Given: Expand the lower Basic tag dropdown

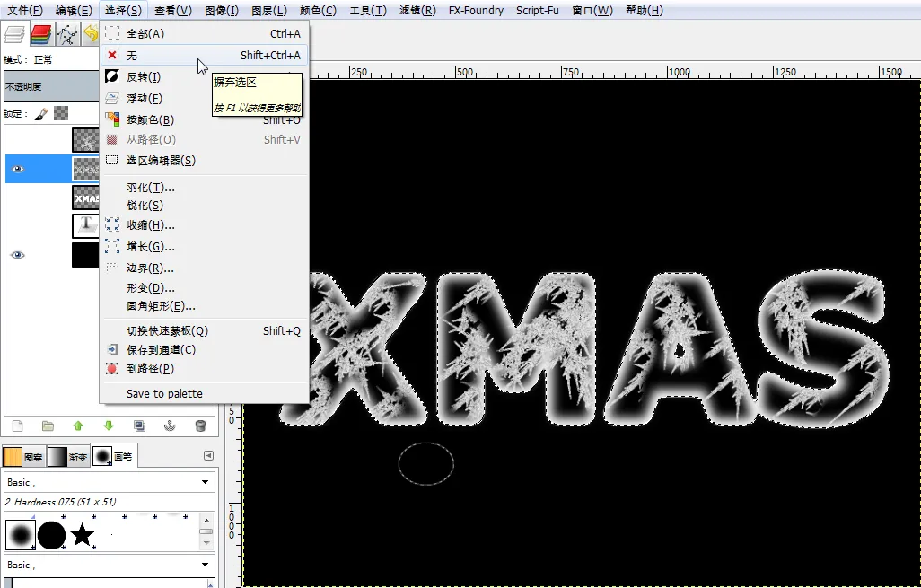Looking at the screenshot, I should [x=110, y=565].
